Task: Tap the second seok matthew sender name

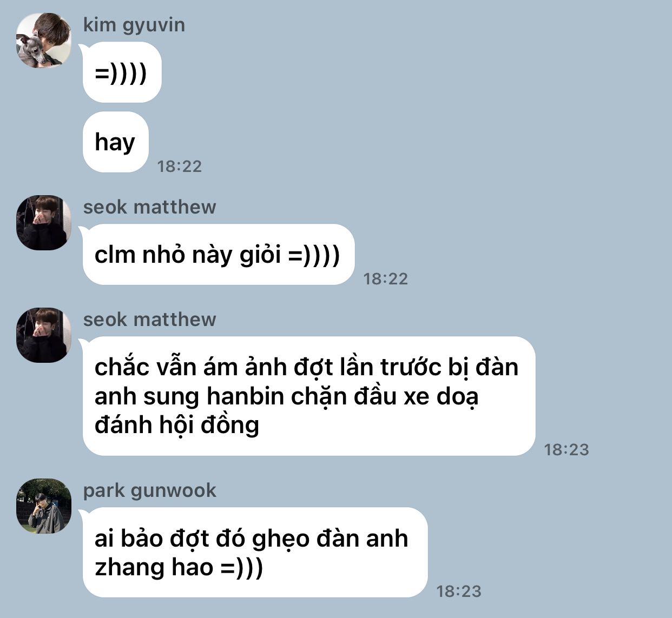Action: [x=150, y=320]
